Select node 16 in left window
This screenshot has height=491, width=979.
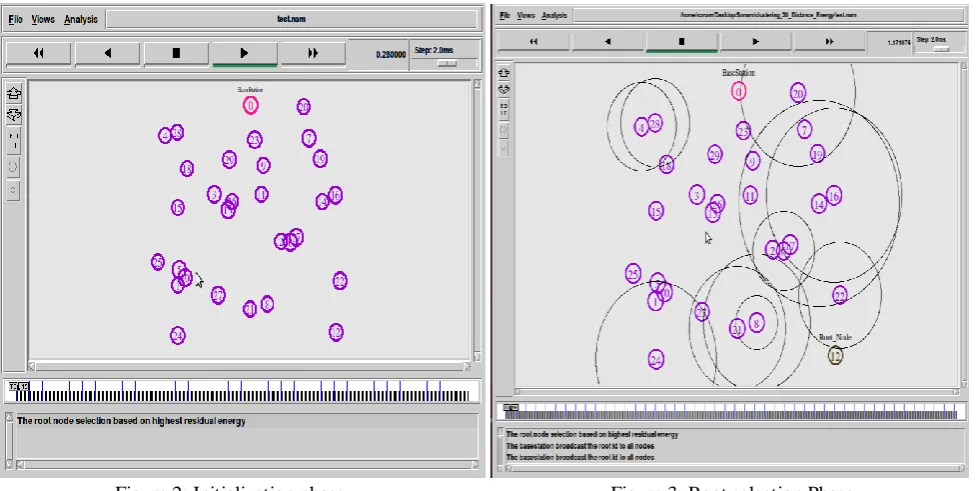(x=335, y=196)
